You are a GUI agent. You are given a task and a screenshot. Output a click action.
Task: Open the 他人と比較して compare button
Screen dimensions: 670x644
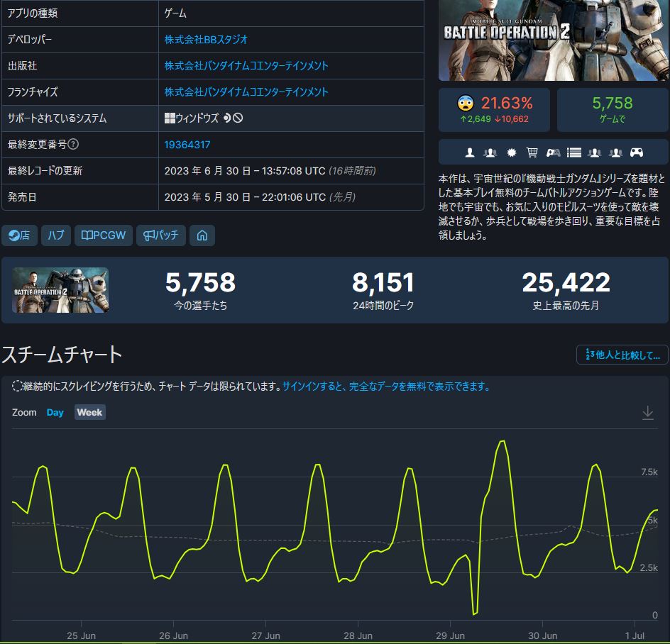click(622, 355)
